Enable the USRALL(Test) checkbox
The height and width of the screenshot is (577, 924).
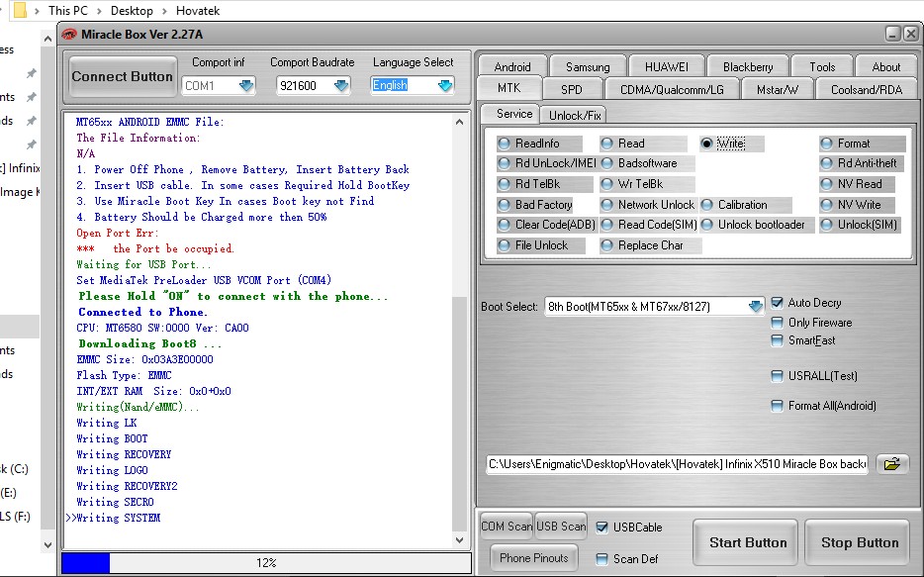coord(778,375)
